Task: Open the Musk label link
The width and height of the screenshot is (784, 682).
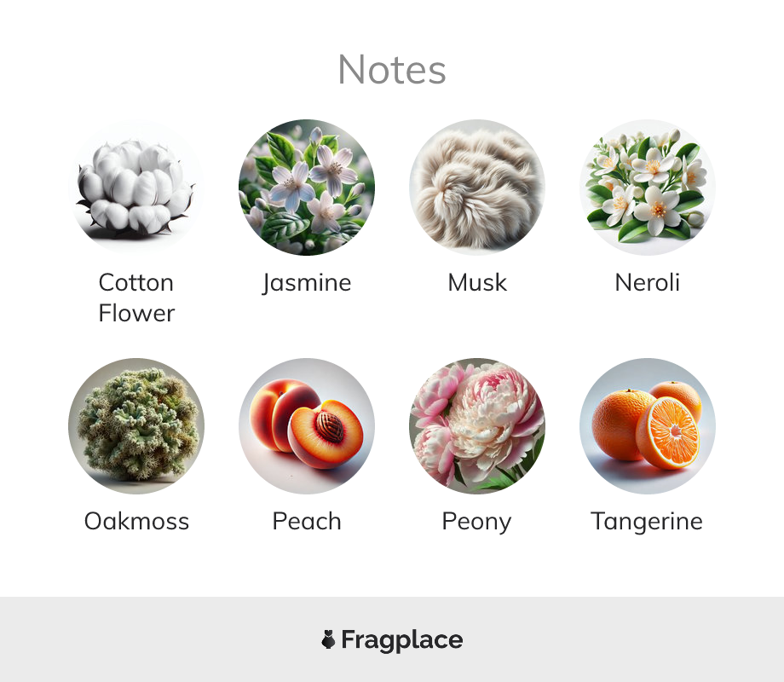Action: (x=477, y=282)
